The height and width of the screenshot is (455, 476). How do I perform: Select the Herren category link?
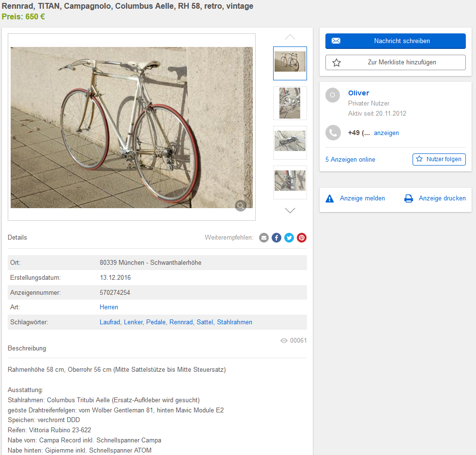click(x=109, y=307)
